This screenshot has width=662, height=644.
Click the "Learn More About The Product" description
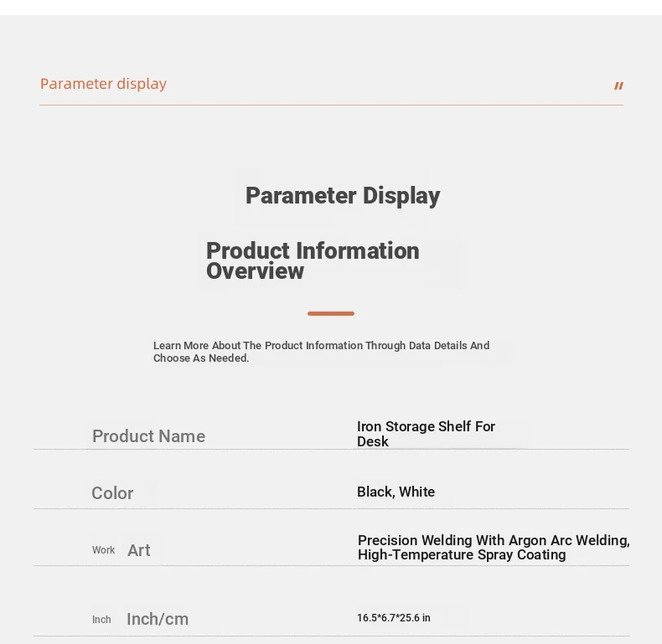pos(321,345)
